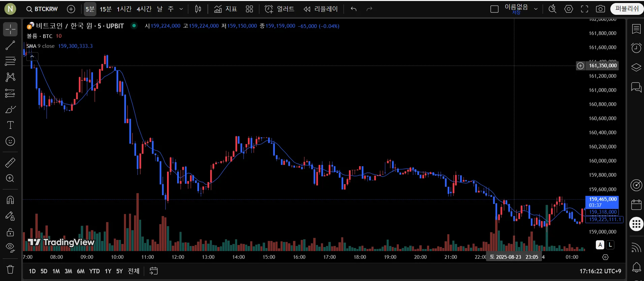Create an alert with 얼러트
Screen dimensions: 644x281
click(280, 9)
